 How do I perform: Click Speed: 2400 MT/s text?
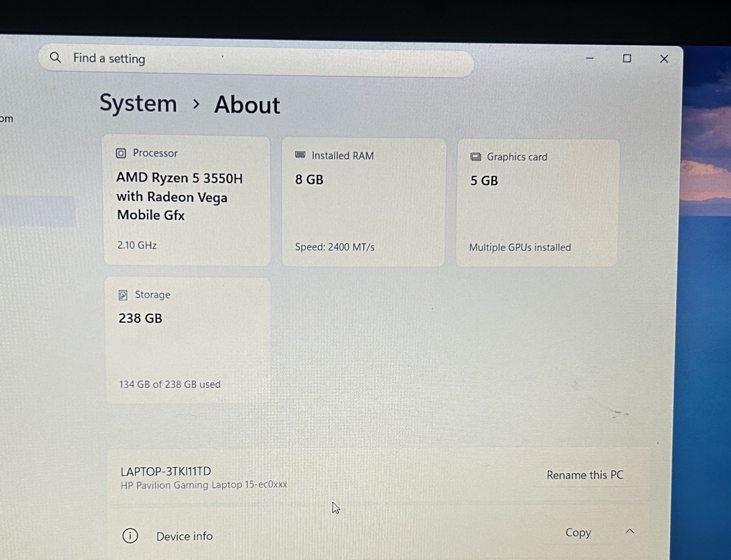coord(334,247)
